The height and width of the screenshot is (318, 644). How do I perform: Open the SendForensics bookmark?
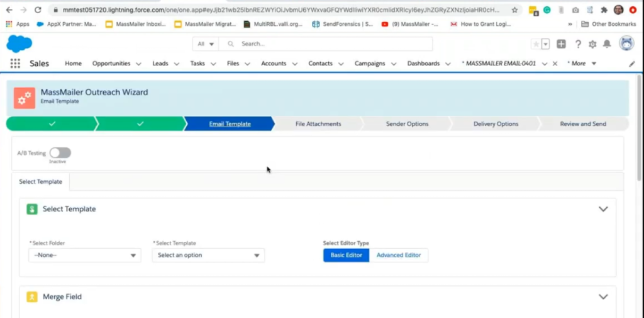[342, 25]
